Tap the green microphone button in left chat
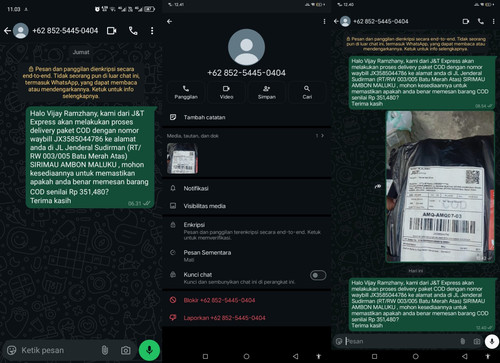 click(149, 350)
